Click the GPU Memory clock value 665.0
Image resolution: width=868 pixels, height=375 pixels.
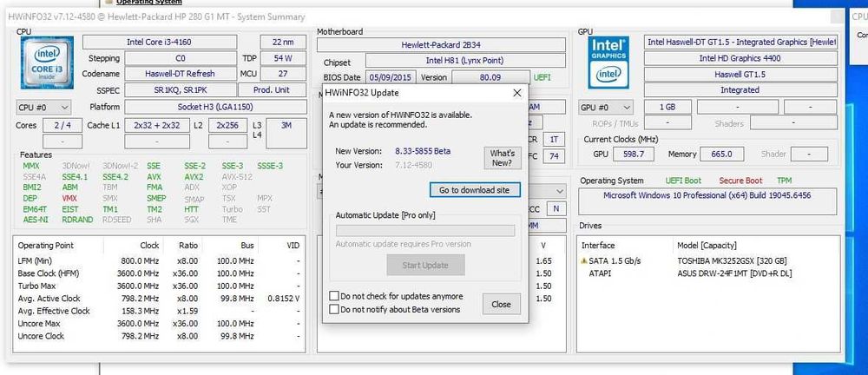point(721,154)
